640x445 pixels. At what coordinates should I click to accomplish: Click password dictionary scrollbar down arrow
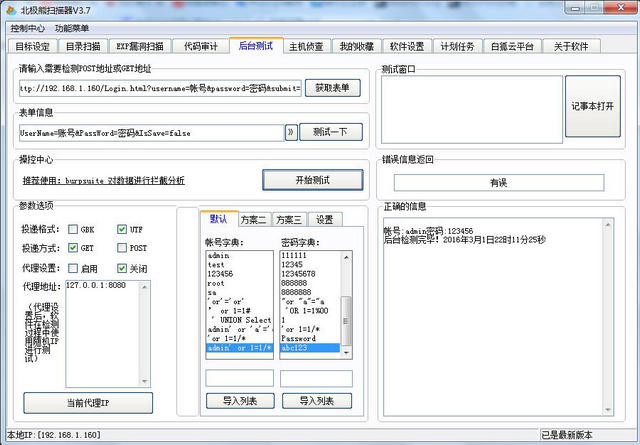[x=346, y=352]
